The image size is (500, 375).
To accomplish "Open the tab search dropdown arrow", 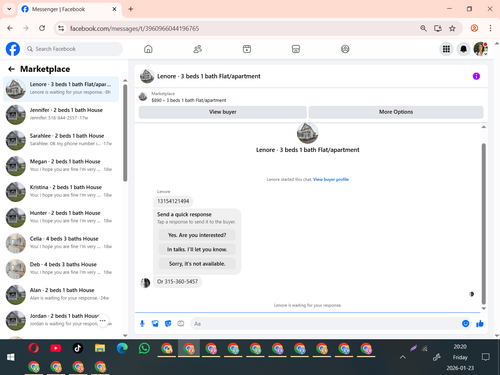I will tap(9, 9).
